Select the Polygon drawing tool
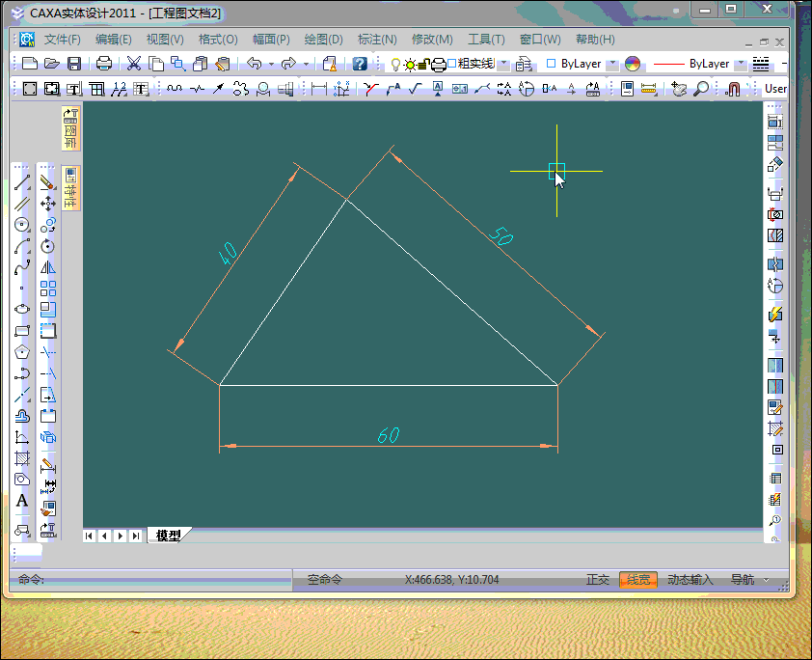Screen dimensions: 812x660 coord(22,352)
